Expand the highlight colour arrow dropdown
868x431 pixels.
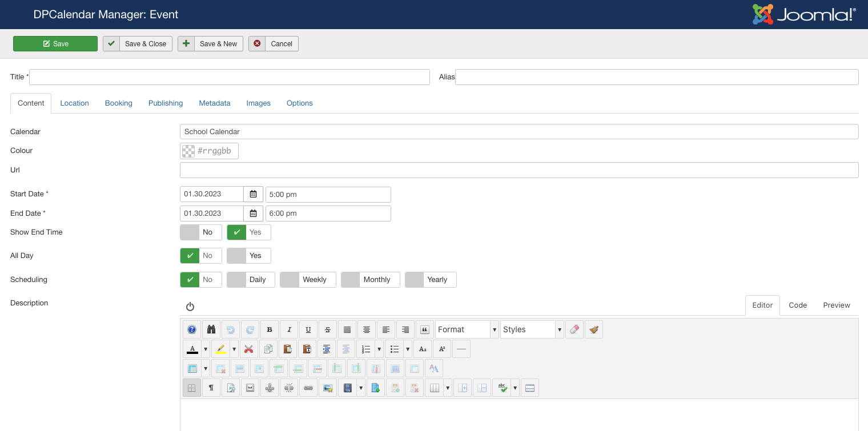[234, 349]
